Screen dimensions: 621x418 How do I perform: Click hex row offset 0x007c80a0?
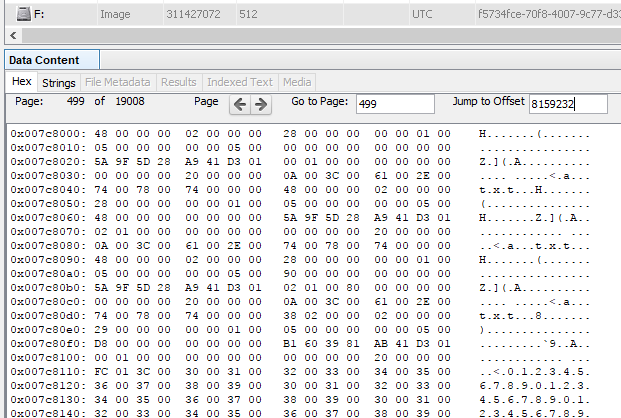point(48,274)
